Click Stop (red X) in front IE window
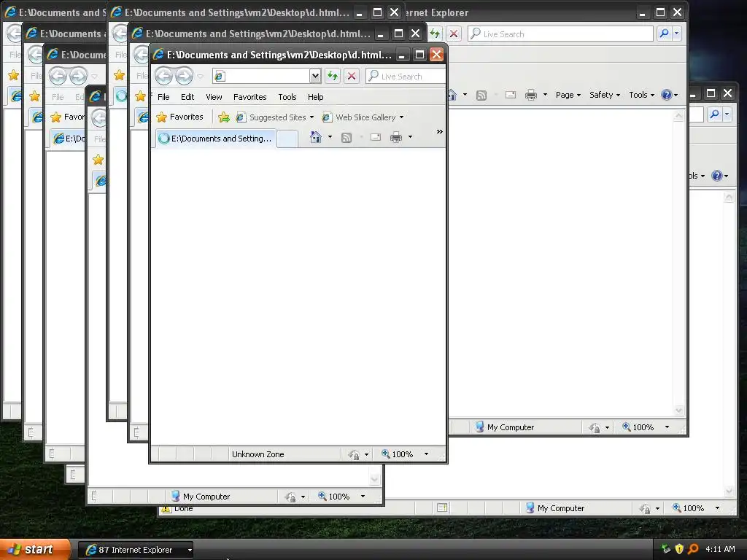 [352, 76]
